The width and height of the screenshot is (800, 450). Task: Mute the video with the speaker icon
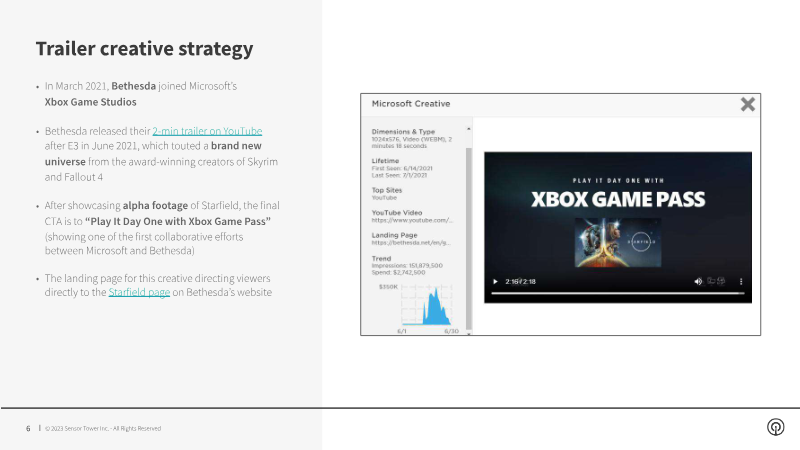tap(698, 281)
